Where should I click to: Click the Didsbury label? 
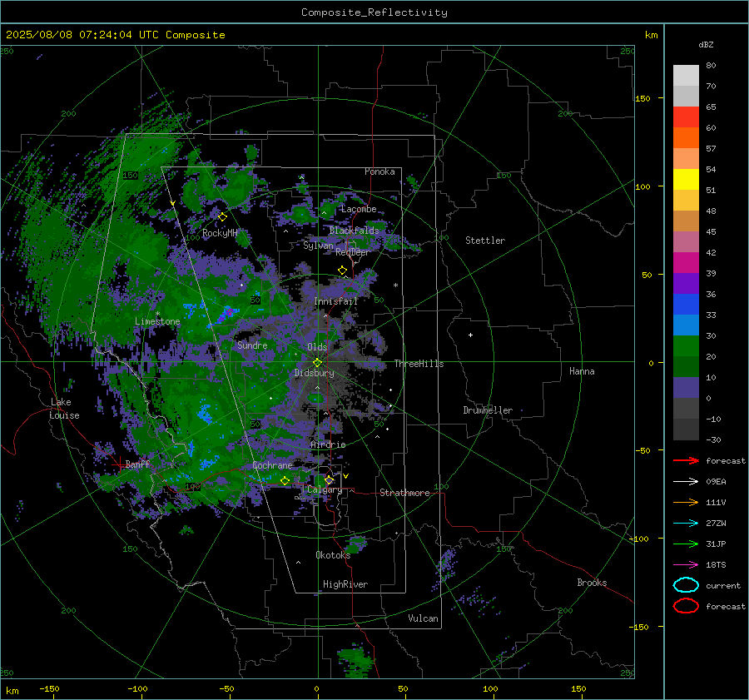pos(314,373)
